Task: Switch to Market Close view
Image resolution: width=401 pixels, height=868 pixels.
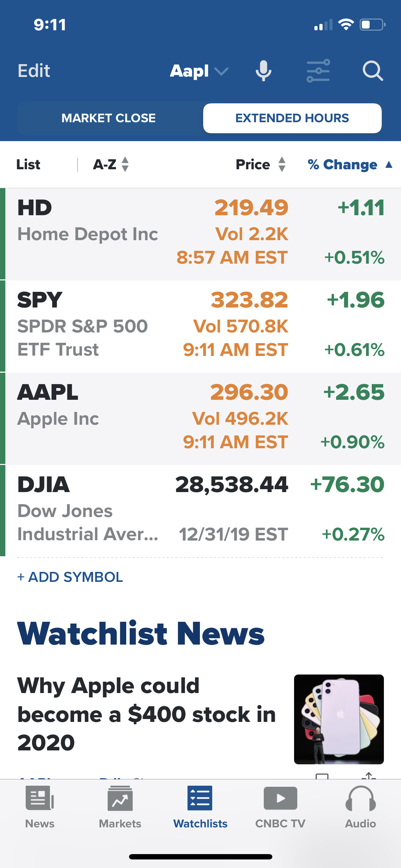Action: click(108, 118)
